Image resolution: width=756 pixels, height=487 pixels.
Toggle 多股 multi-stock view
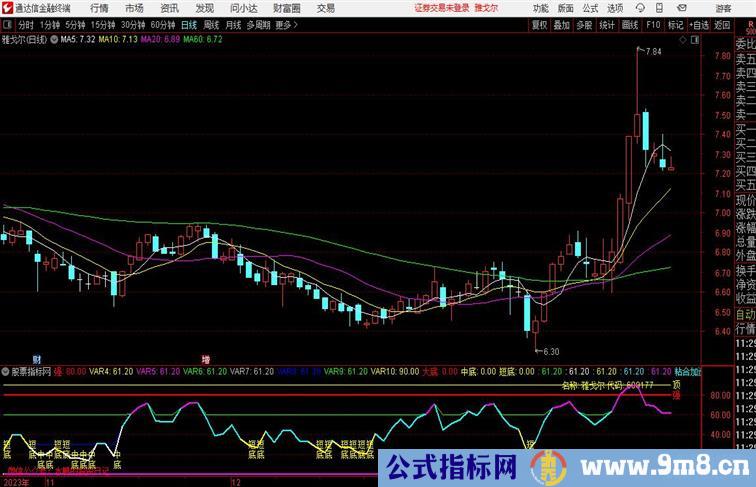click(x=584, y=24)
